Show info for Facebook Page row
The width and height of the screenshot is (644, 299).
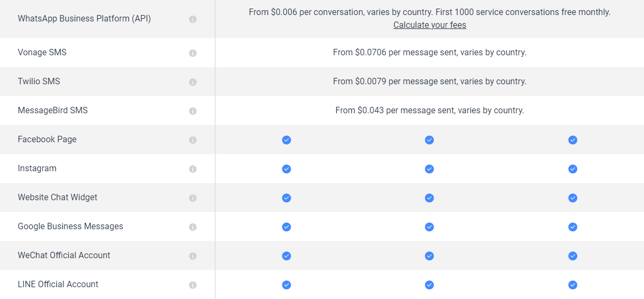point(193,140)
